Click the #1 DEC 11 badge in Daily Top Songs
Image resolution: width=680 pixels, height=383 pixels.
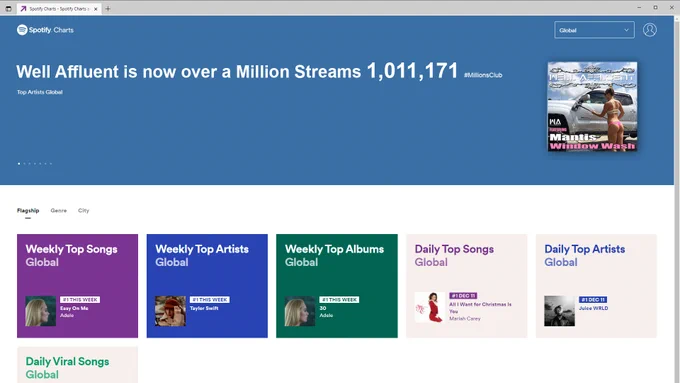pos(463,296)
